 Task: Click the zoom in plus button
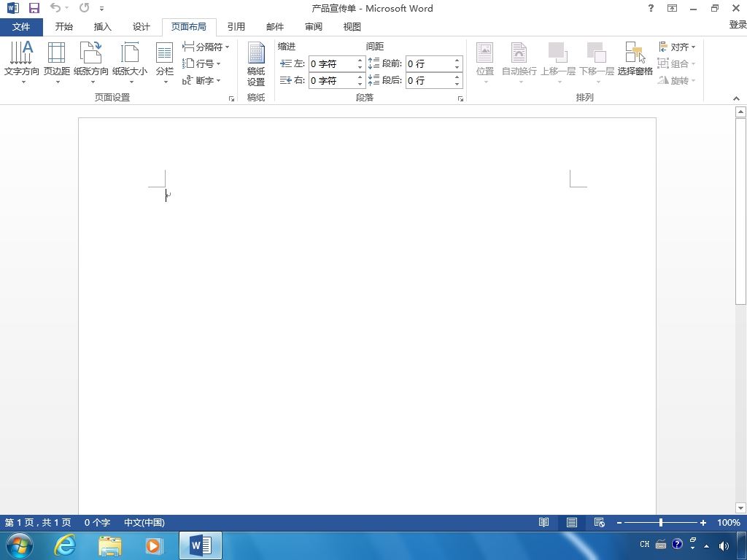703,523
